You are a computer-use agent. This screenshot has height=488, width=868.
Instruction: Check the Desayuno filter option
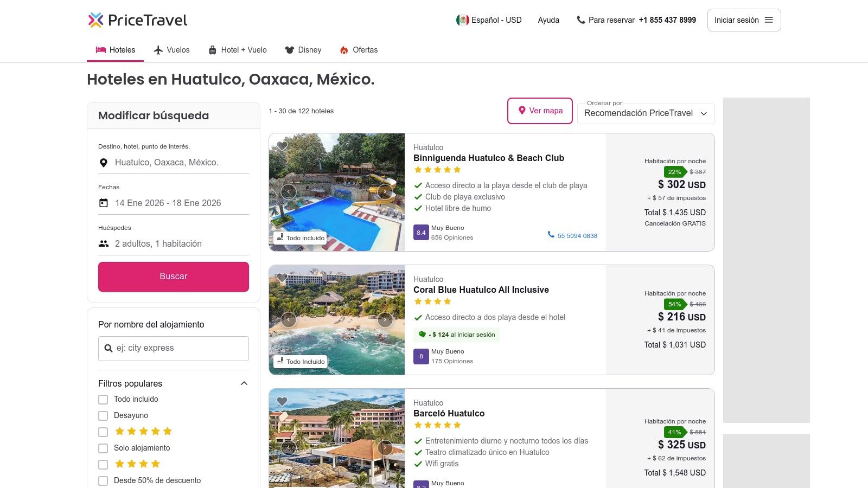[x=103, y=415]
